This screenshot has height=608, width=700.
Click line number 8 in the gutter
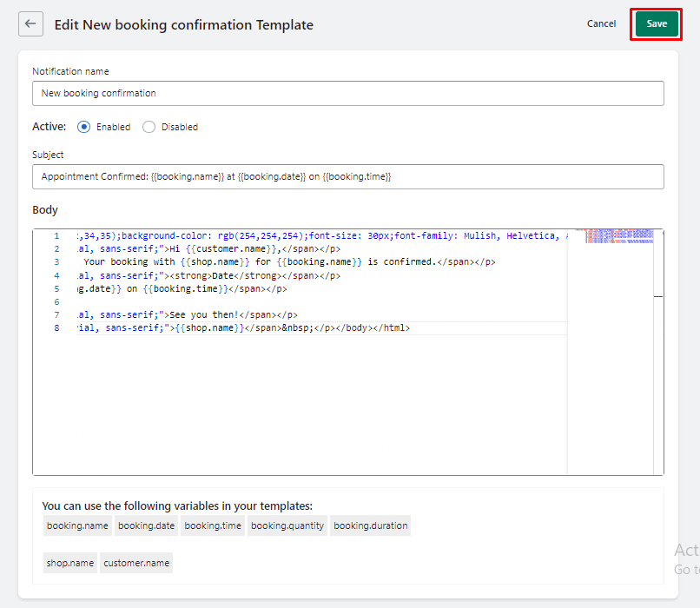[56, 328]
